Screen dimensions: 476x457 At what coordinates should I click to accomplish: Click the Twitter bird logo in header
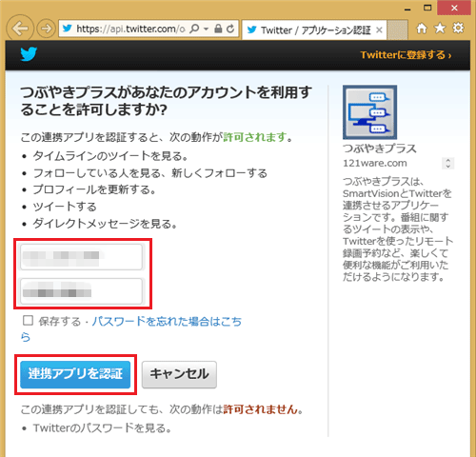pyautogui.click(x=29, y=54)
